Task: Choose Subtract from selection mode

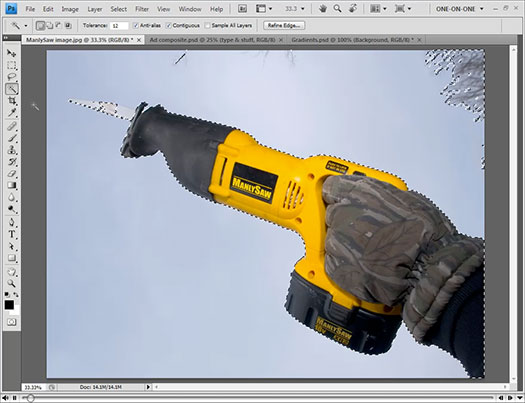Action: (x=58, y=25)
